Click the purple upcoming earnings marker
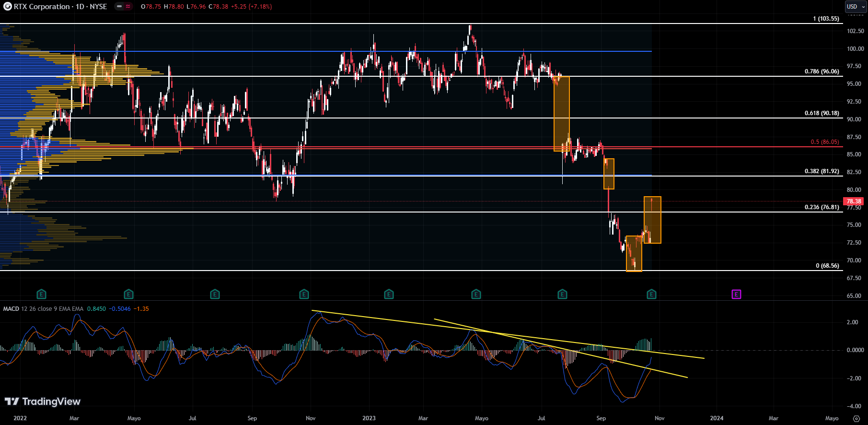 (x=736, y=294)
